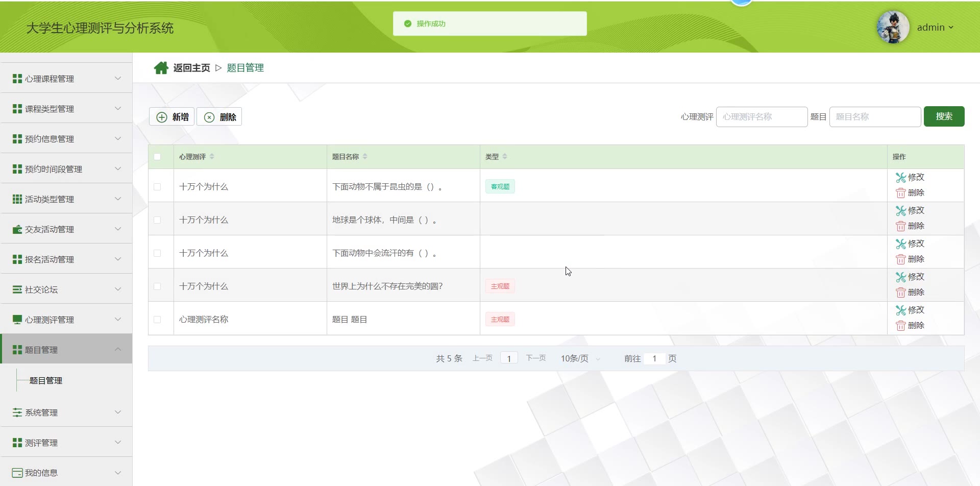Click the edit tools icon for 下面动物中会流汗的有 row
This screenshot has width=980, height=486.
[x=901, y=244]
